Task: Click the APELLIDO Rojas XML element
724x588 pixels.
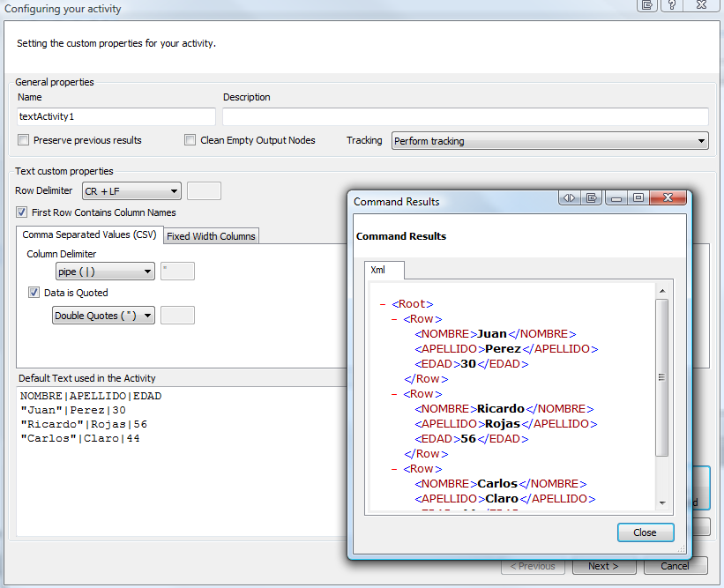Action: tap(506, 424)
